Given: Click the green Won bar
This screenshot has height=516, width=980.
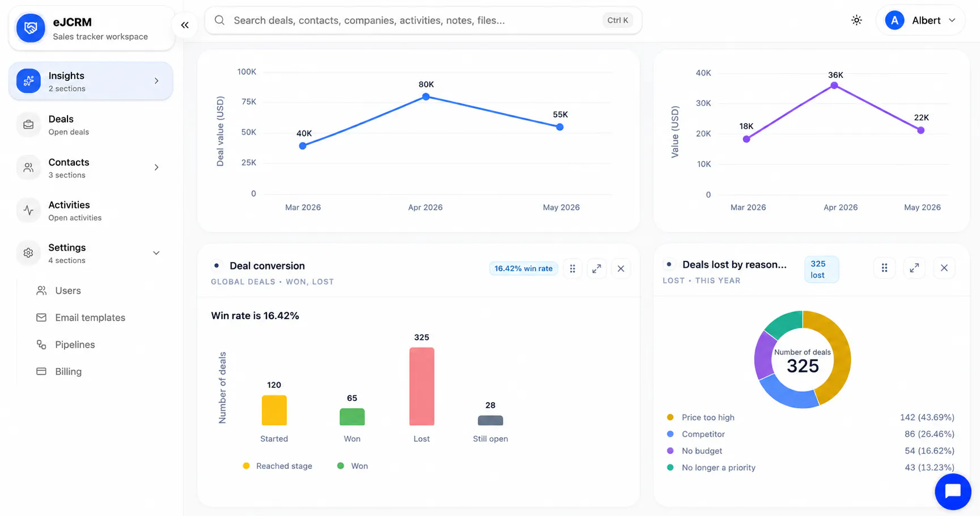Looking at the screenshot, I should 352,417.
